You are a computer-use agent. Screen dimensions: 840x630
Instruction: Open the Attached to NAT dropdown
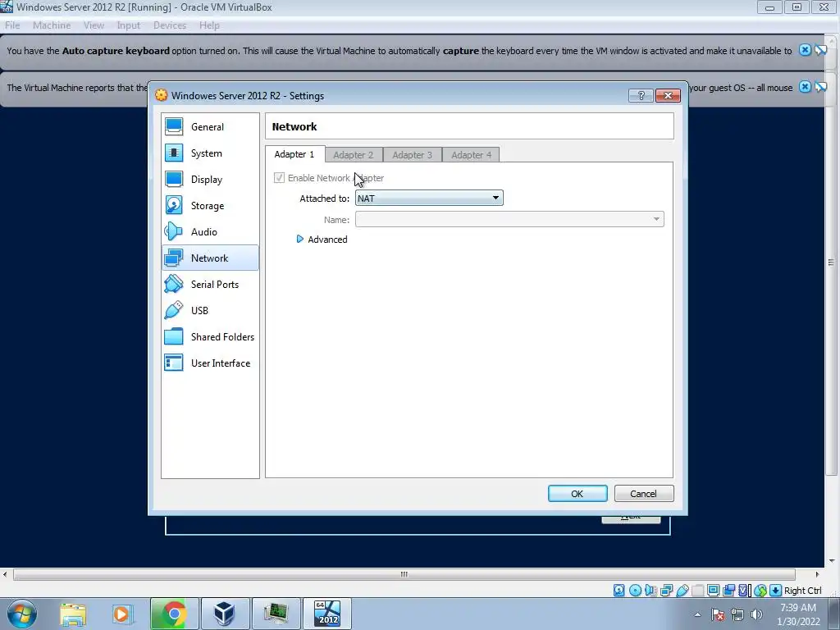[x=429, y=199]
